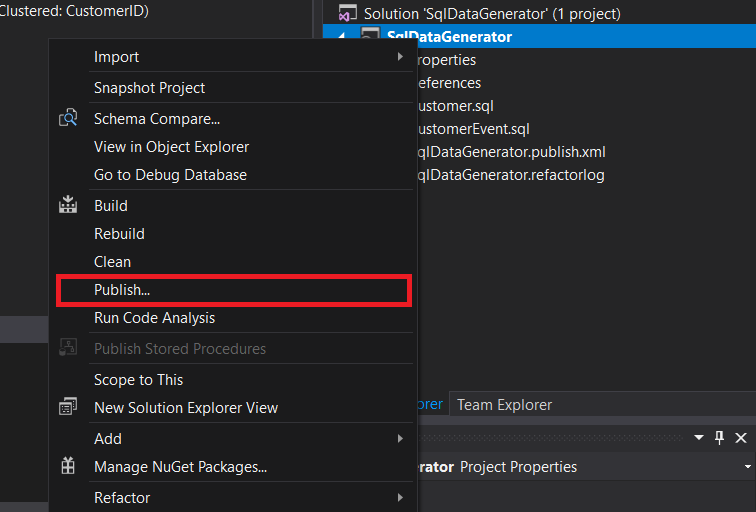Click the disabled Publish Stored Procedures entry
756x512 pixels.
click(234, 349)
